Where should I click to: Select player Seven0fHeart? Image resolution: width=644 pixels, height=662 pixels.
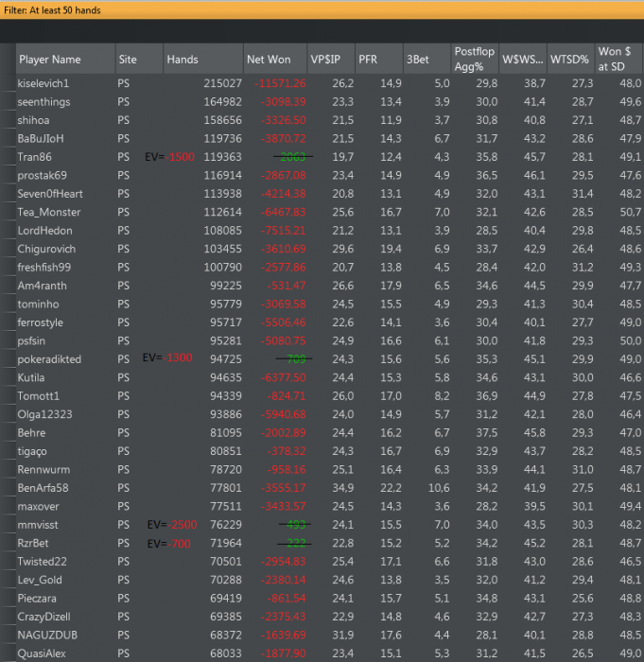tap(50, 194)
